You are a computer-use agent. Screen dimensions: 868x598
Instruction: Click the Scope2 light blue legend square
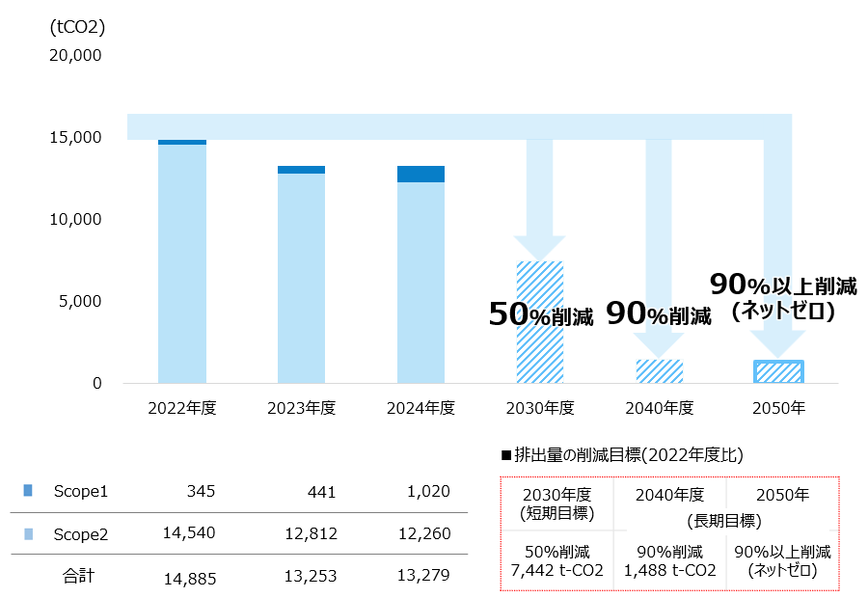(27, 533)
